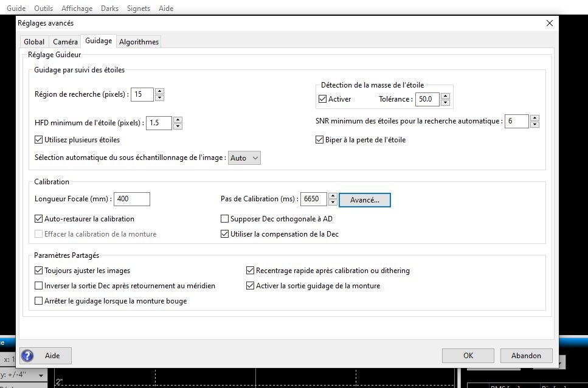Increase Région de recherche with up arrow
588x388 pixels.
(159, 91)
